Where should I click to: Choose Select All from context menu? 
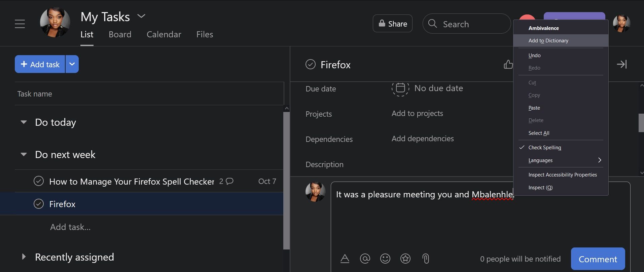pyautogui.click(x=561, y=133)
